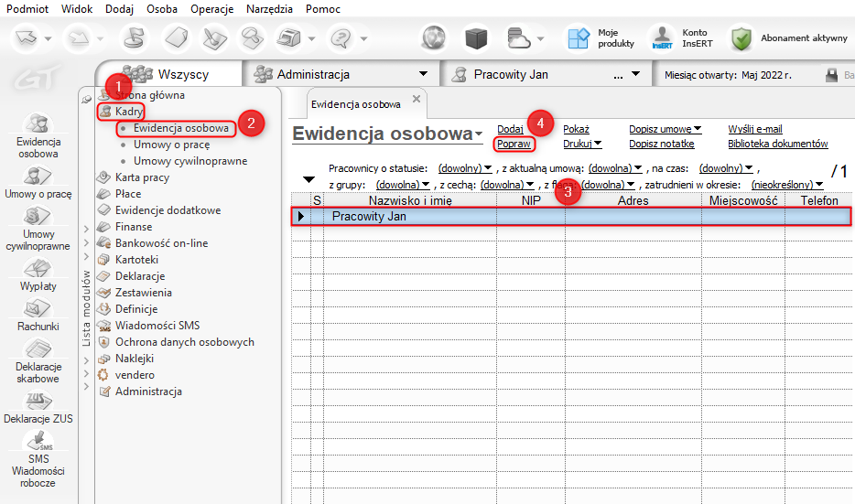
Task: Select Strona główna in module tree
Action: point(149,95)
